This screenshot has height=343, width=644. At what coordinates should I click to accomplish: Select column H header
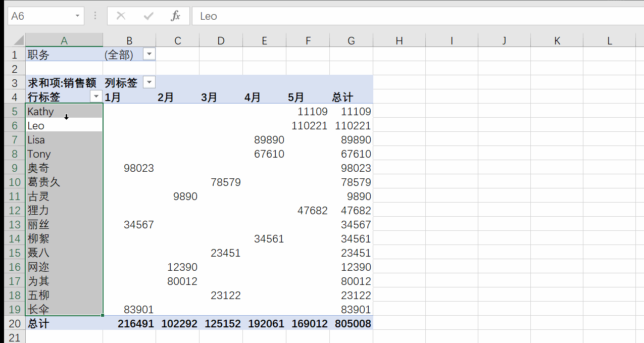(399, 40)
